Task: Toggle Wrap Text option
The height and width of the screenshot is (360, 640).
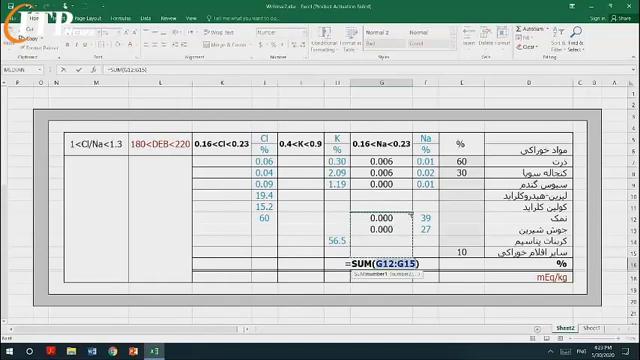Action: (219, 32)
